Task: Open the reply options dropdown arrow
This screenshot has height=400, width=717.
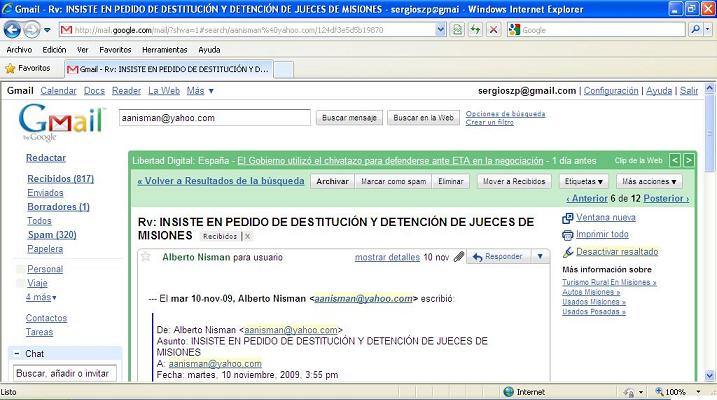Action: coord(540,257)
